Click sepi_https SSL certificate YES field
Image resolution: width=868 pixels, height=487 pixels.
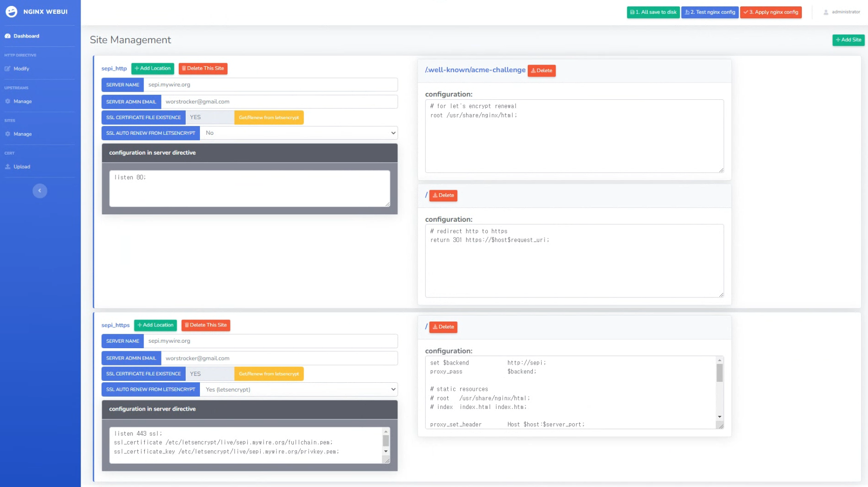click(210, 374)
